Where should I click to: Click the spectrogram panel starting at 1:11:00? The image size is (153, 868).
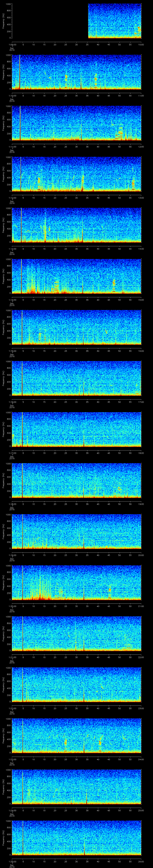[x=76, y=123]
